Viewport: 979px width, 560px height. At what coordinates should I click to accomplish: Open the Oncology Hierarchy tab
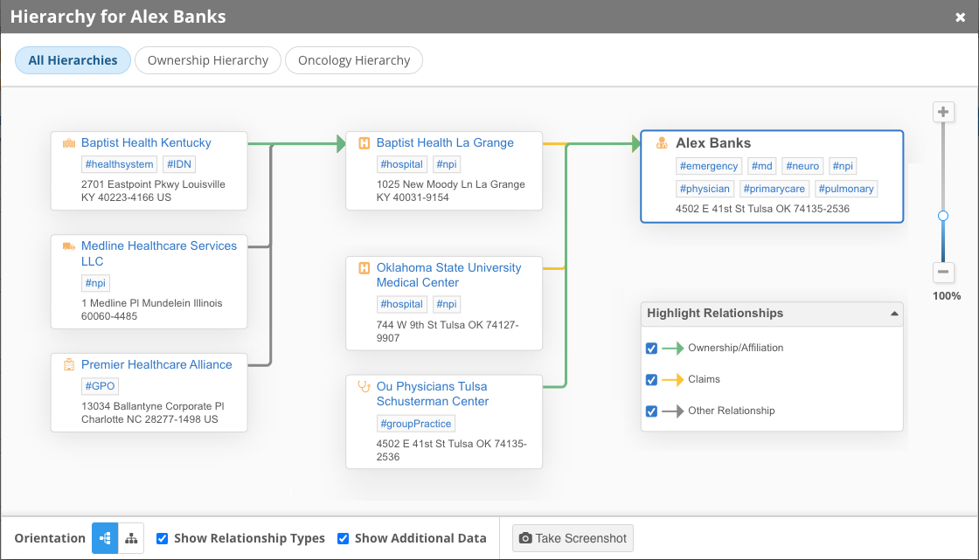(x=354, y=60)
